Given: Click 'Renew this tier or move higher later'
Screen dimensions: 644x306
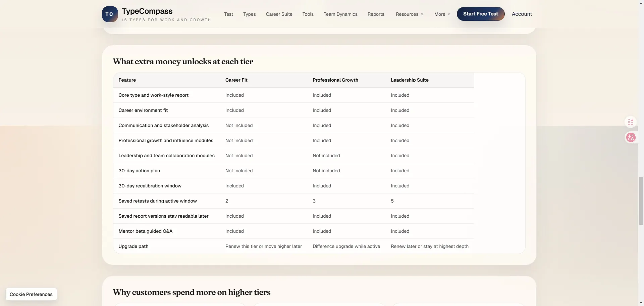Looking at the screenshot, I should click(264, 246).
